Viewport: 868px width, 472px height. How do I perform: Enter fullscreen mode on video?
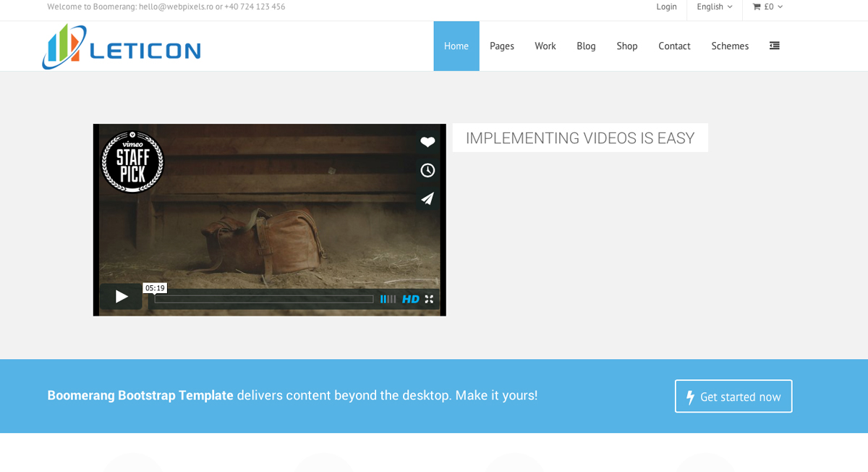[x=429, y=299]
